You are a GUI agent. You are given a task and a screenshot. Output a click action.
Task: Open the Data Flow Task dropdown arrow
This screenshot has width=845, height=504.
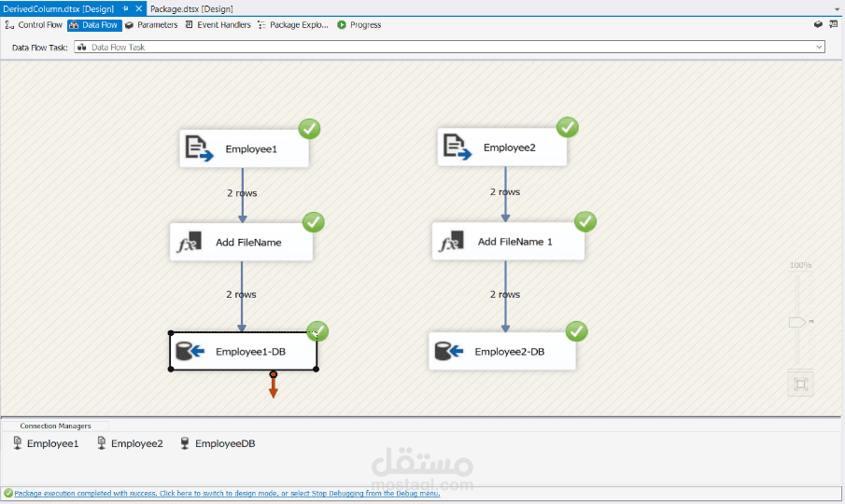pyautogui.click(x=819, y=48)
